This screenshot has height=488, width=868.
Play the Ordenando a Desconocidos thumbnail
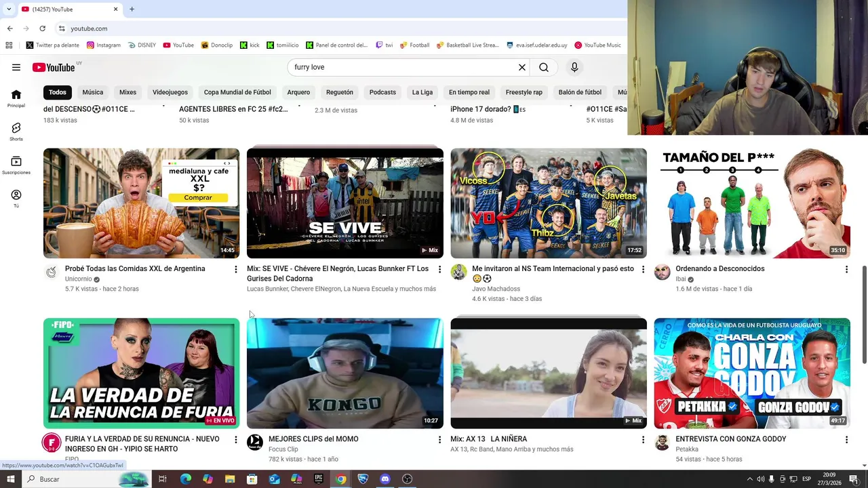[x=752, y=203]
